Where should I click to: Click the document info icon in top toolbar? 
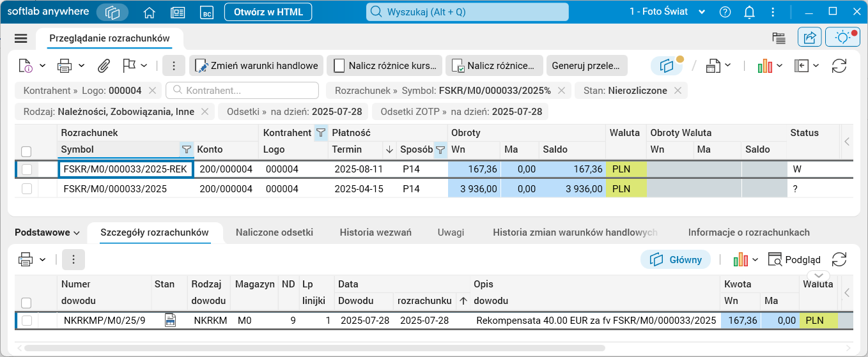click(26, 65)
